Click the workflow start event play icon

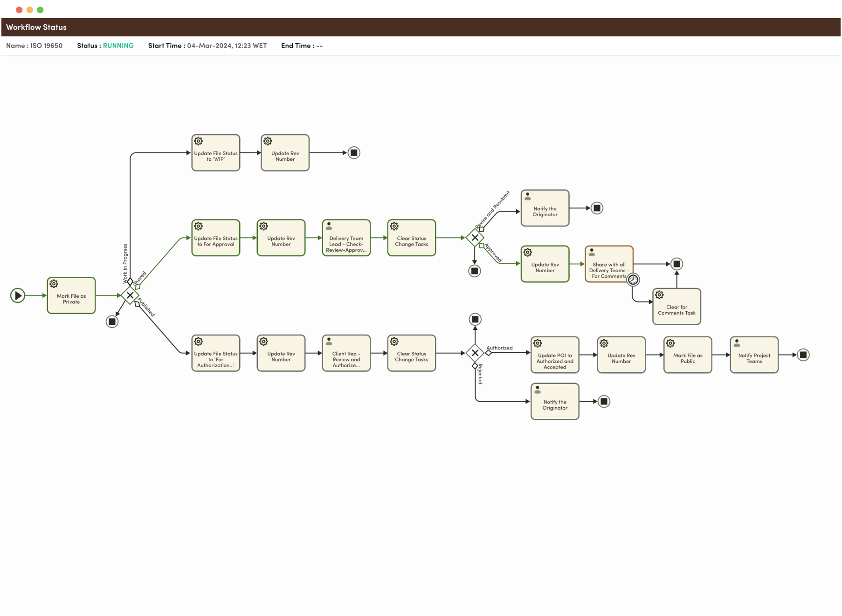tap(18, 295)
